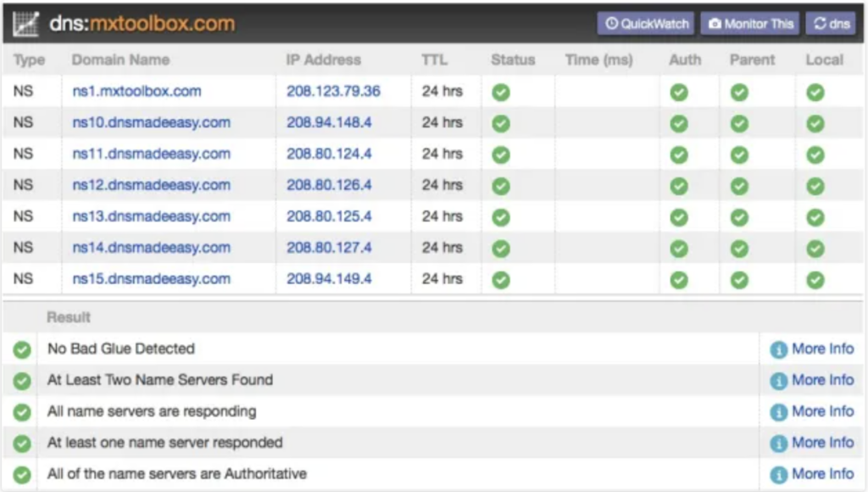868x492 pixels.
Task: Click Local check icon for ns10.dnsmadeeasy.com
Action: point(815,124)
